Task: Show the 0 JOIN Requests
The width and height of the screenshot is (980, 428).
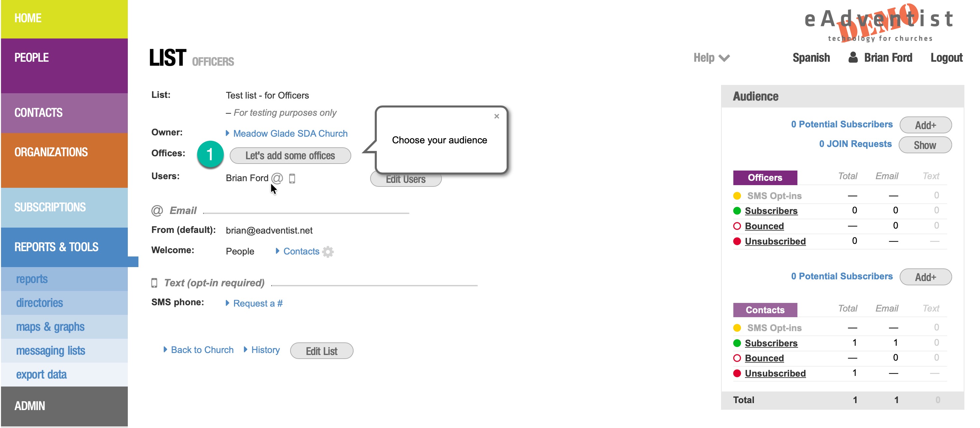Action: coord(925,145)
